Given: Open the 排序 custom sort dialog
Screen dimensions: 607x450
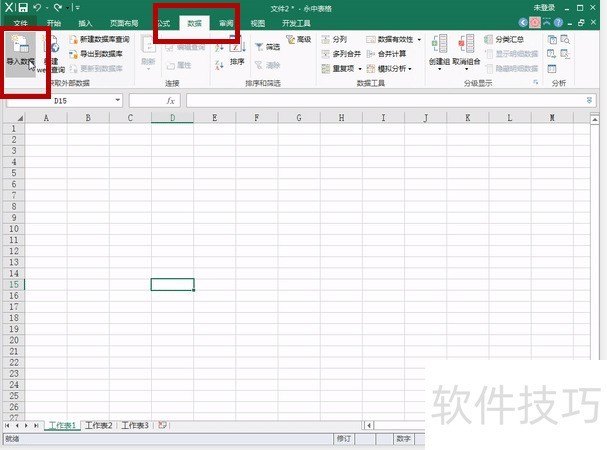Looking at the screenshot, I should (x=237, y=52).
